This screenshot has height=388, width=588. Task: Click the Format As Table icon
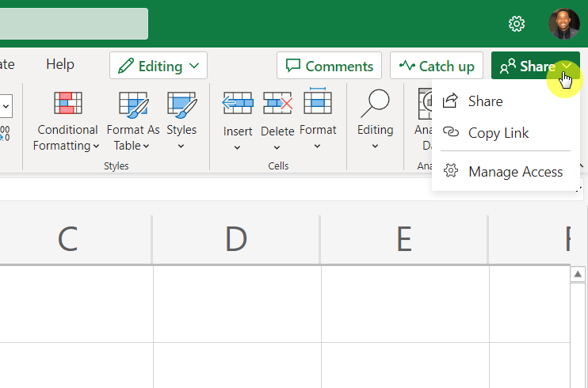pyautogui.click(x=134, y=105)
